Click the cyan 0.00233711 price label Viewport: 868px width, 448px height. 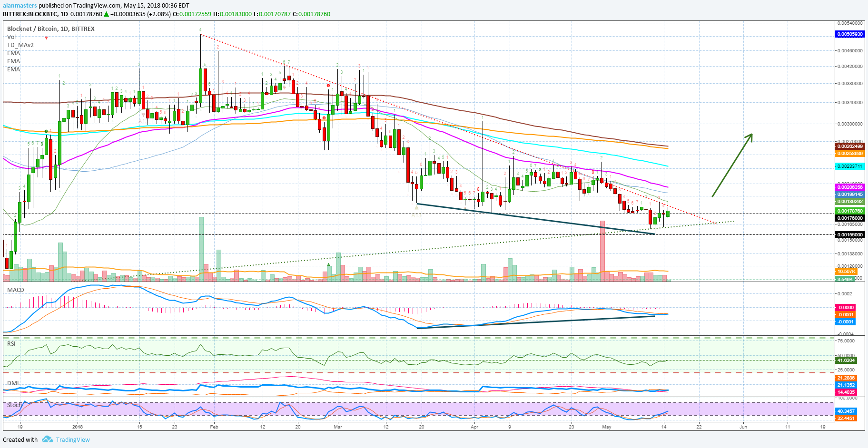click(850, 166)
